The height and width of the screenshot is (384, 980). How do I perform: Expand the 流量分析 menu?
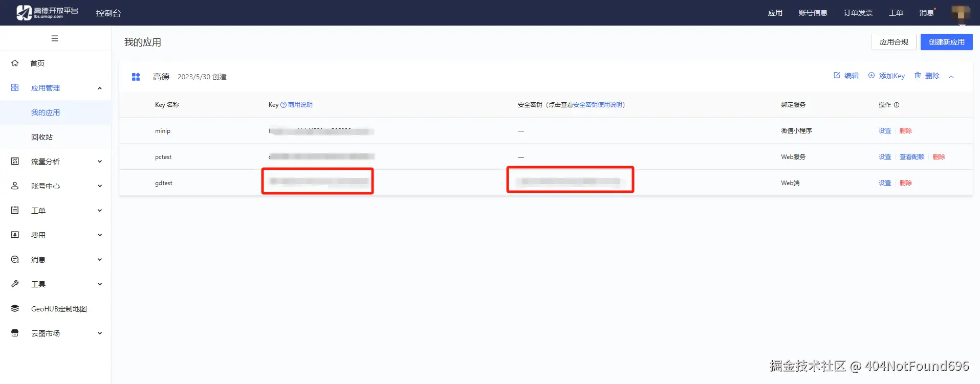tap(100, 162)
